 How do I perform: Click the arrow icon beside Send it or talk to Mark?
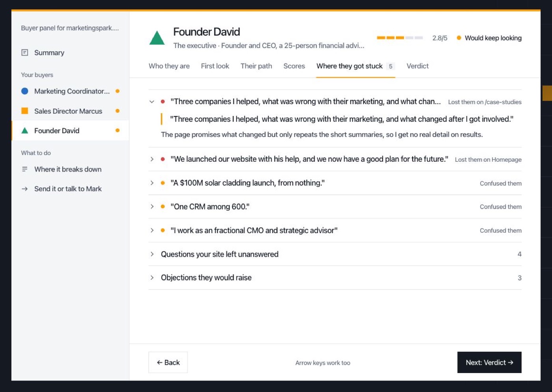(24, 189)
